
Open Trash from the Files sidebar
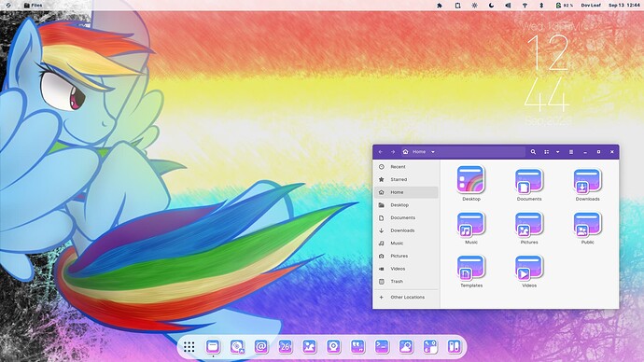pos(406,281)
